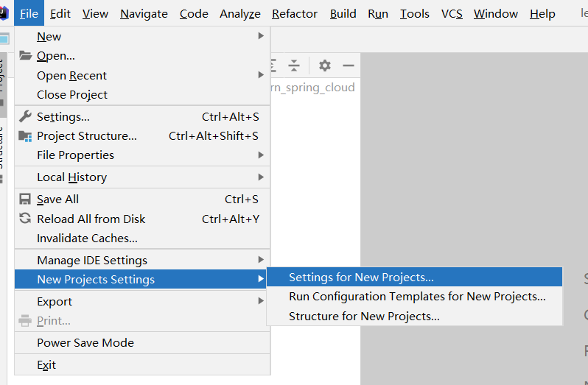Image resolution: width=588 pixels, height=385 pixels.
Task: Click Open... with the folder icon
Action: (55, 56)
